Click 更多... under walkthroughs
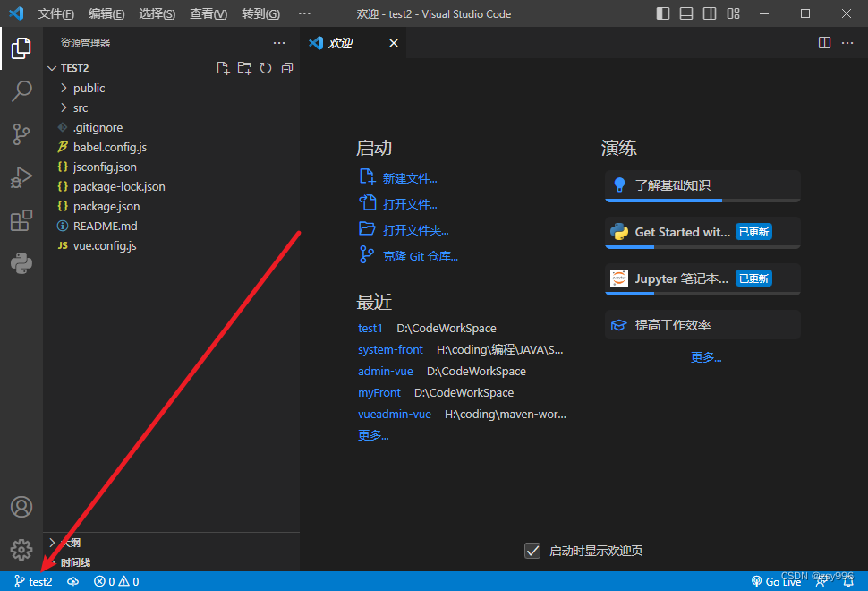Viewport: 868px width, 591px height. click(x=706, y=357)
